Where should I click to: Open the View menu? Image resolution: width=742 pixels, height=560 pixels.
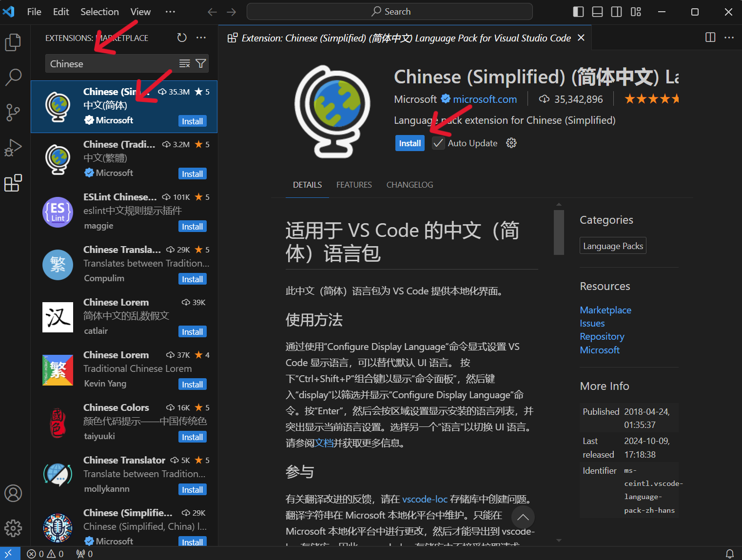[140, 12]
